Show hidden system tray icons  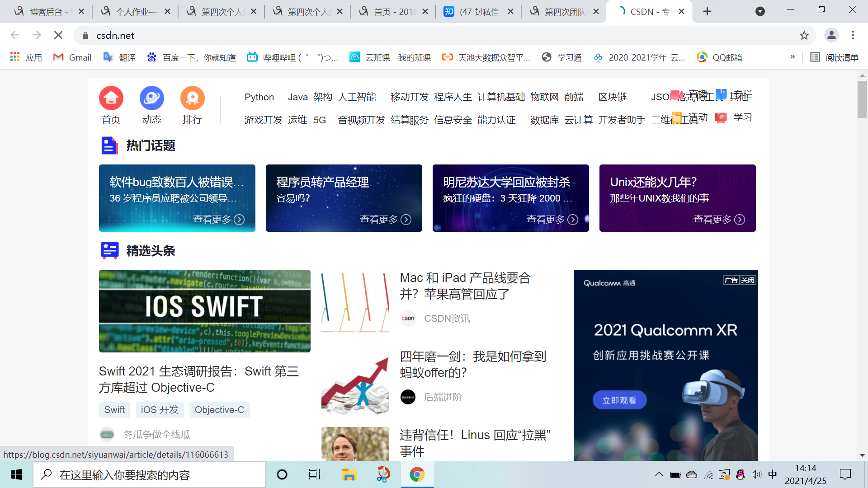point(659,474)
